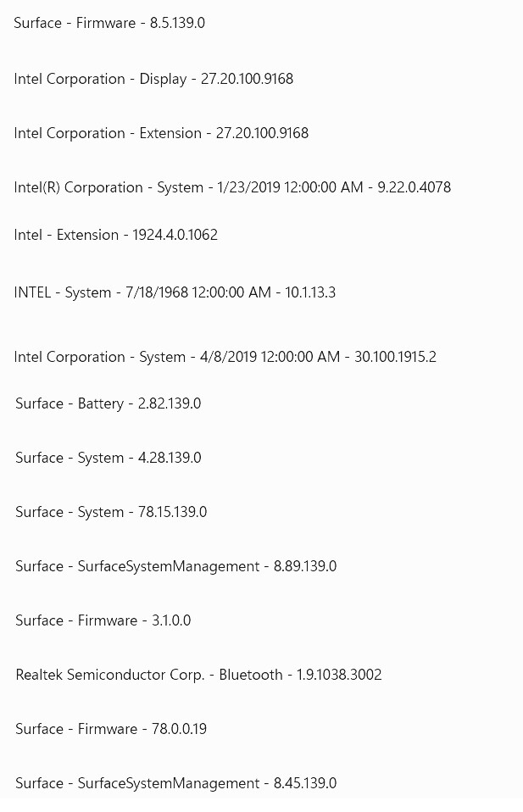Click version number 27.20.100.9168 of Display driver
523x812 pixels.
[247, 79]
